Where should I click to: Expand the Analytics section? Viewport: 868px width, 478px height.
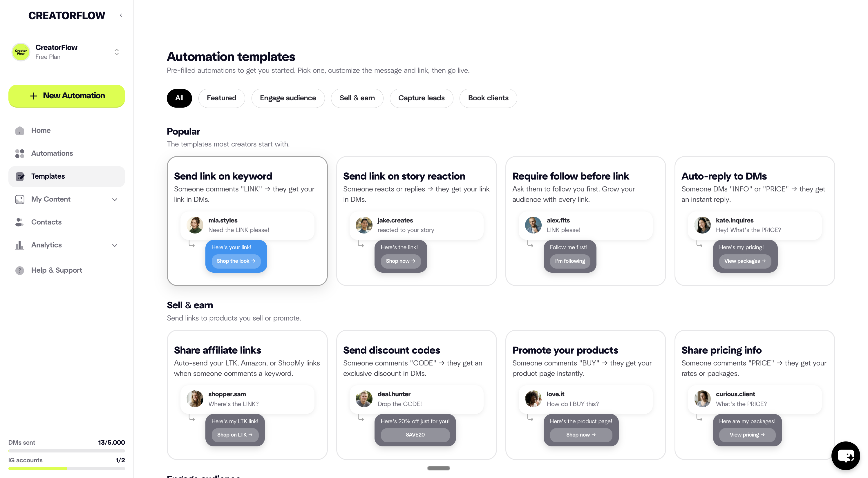click(115, 245)
